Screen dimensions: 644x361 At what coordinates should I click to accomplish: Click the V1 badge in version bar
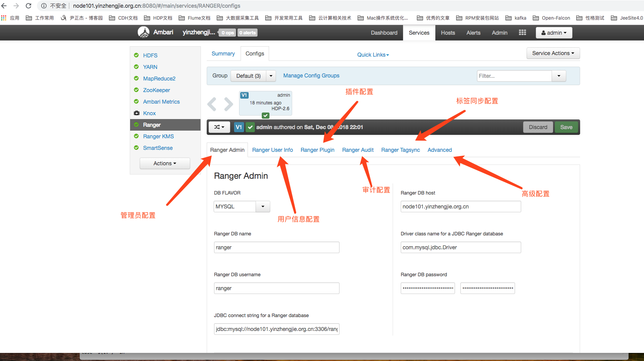pos(239,127)
